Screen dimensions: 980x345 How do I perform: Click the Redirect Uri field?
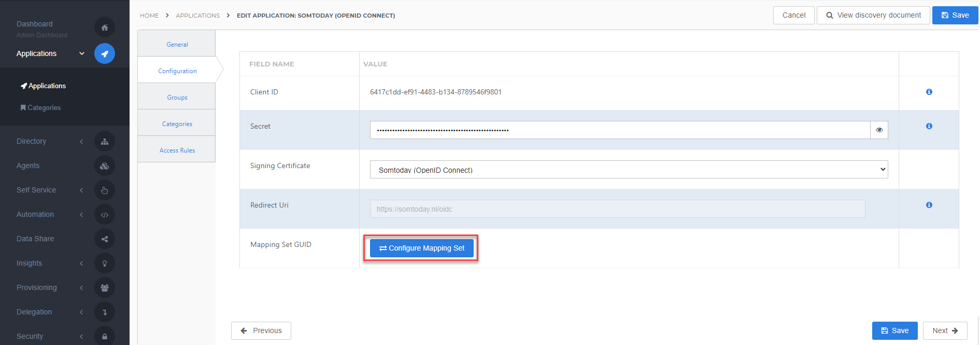coord(617,209)
